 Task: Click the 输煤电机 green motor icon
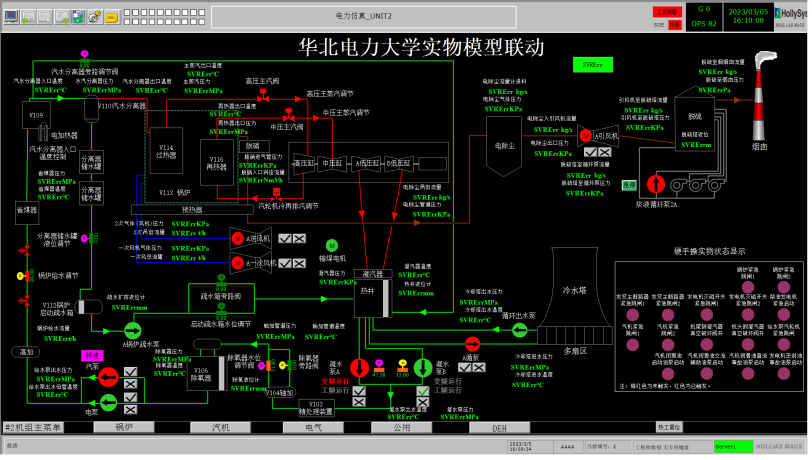[332, 245]
